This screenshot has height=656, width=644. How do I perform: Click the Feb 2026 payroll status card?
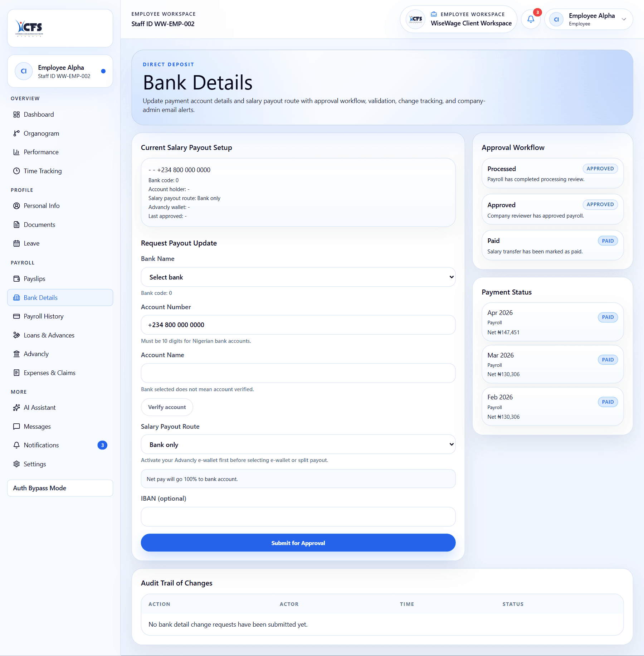pos(552,407)
